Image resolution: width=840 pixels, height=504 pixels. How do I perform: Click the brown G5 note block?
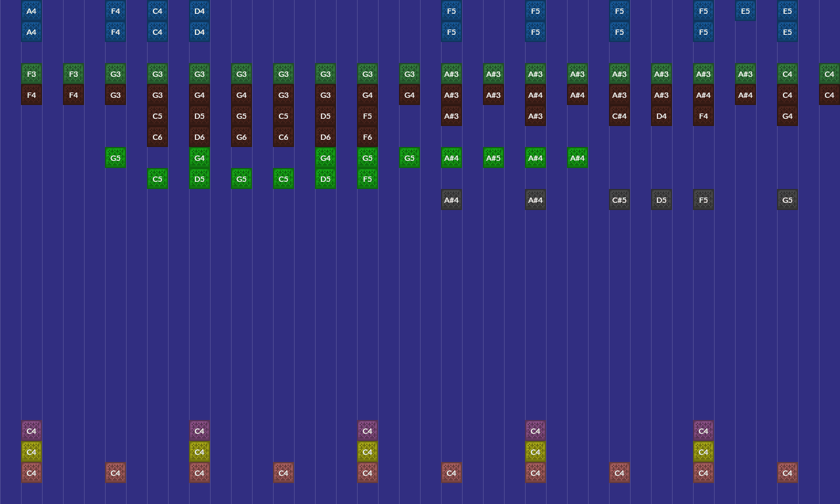[241, 115]
